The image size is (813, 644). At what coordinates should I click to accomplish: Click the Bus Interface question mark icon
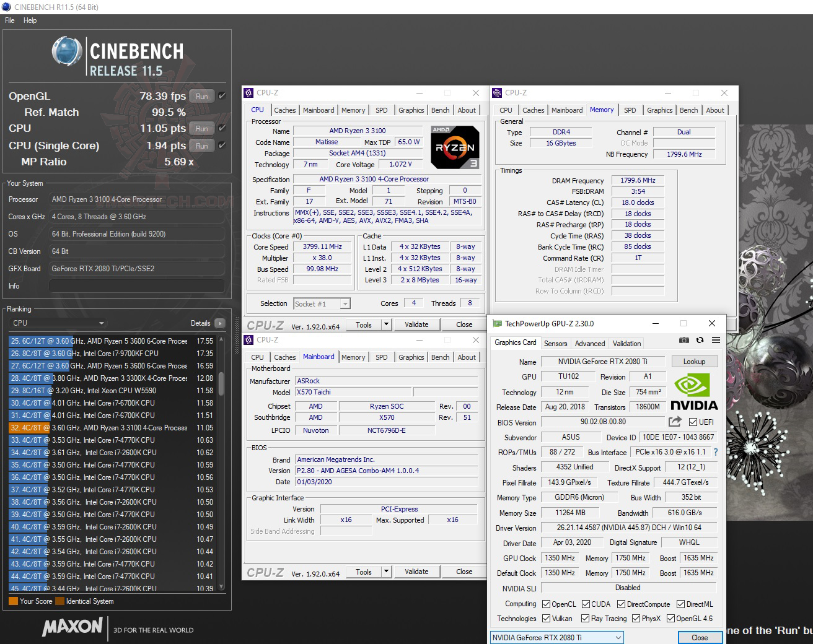[716, 452]
